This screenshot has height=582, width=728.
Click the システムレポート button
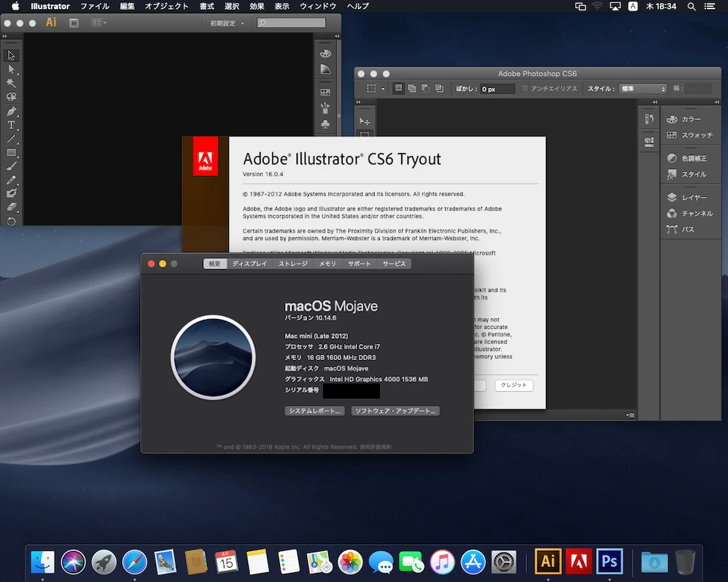[315, 411]
